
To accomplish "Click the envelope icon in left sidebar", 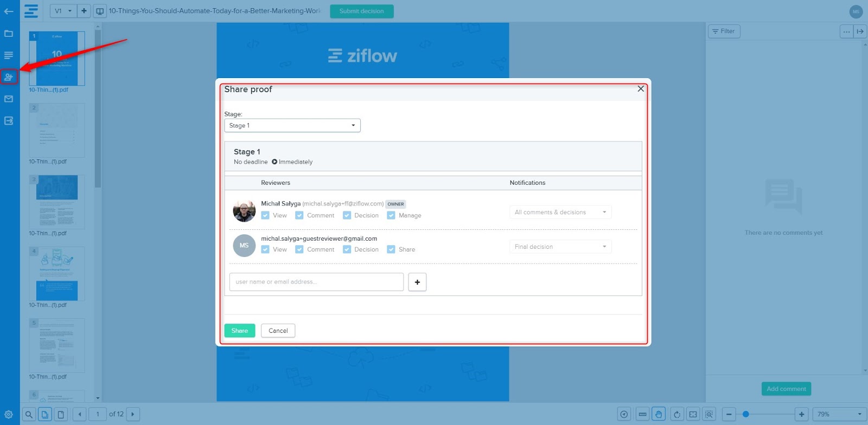I will 9,99.
